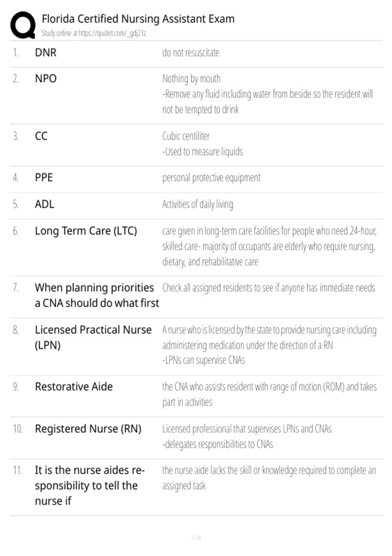The width and height of the screenshot is (392, 556).
Task: Select the DNR term
Action: [46, 53]
